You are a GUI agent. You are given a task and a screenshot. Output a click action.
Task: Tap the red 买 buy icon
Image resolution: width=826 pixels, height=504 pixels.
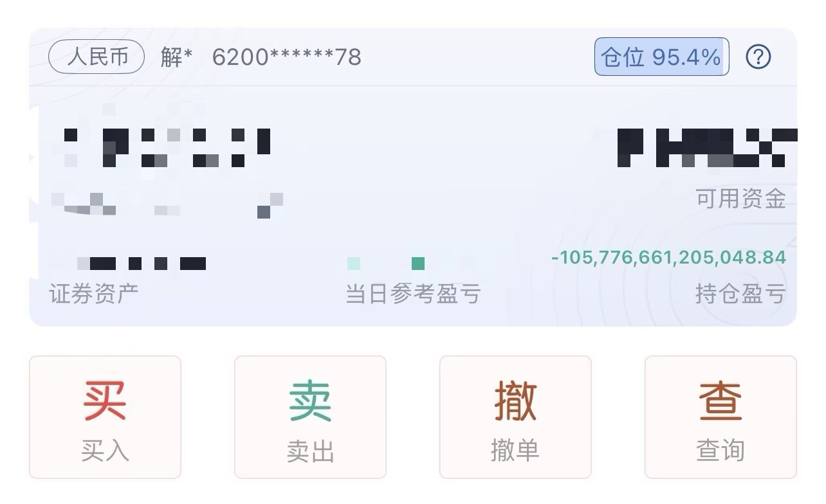pos(105,401)
